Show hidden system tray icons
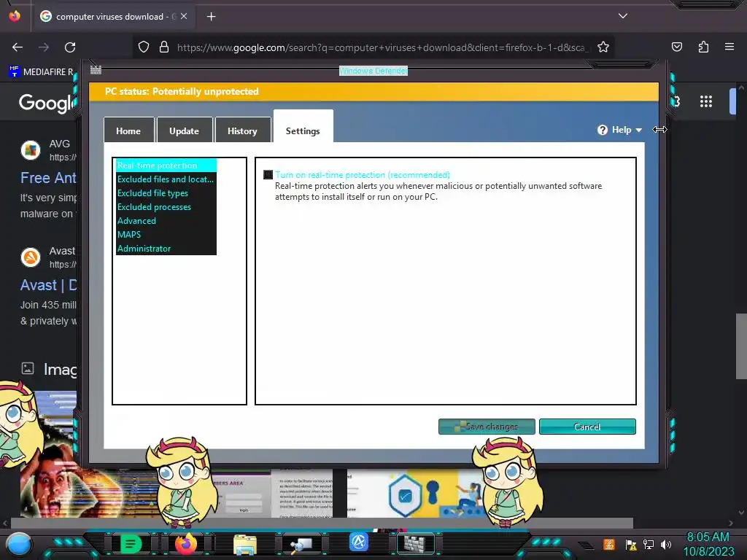This screenshot has width=747, height=560. point(586,545)
